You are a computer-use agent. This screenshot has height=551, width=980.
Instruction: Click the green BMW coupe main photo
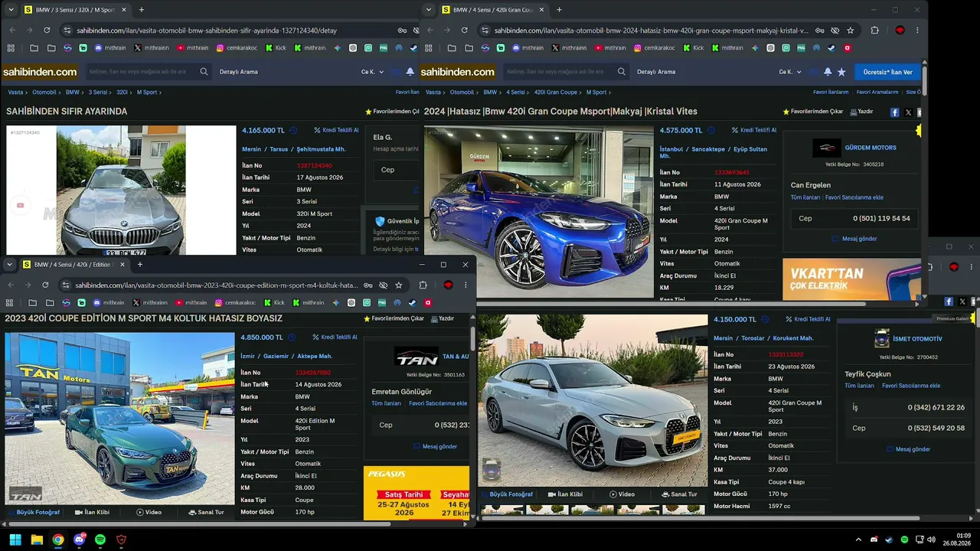click(x=119, y=418)
